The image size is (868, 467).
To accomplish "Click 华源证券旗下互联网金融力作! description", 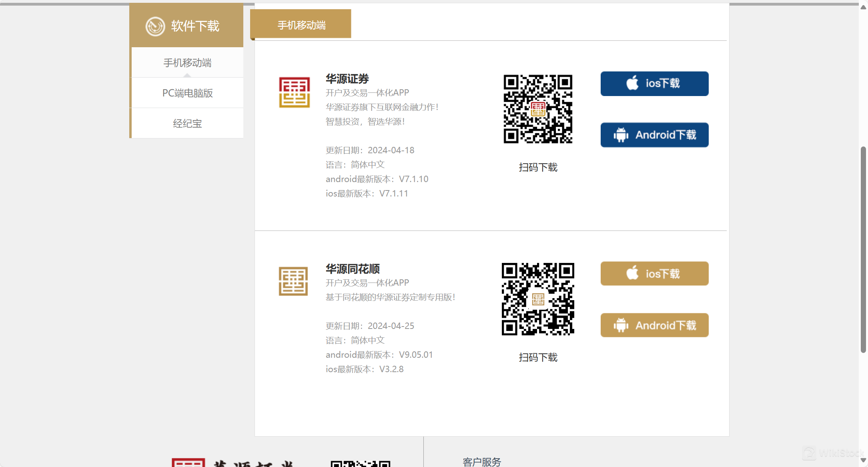I will click(x=382, y=107).
